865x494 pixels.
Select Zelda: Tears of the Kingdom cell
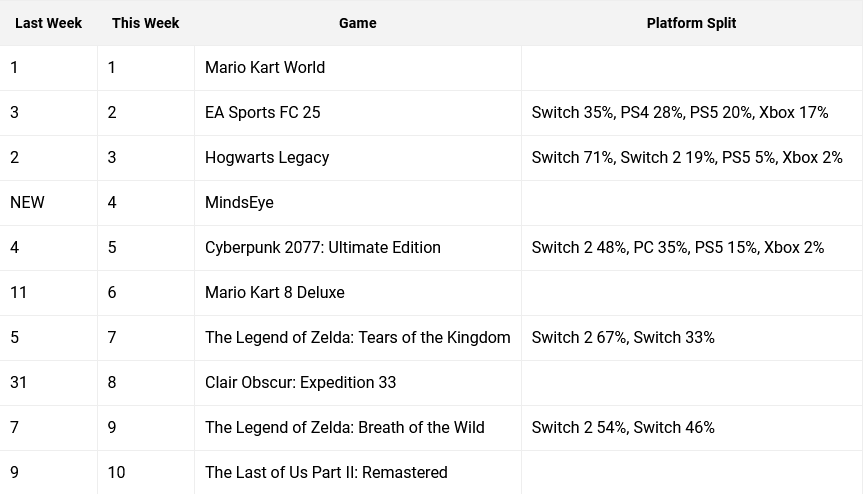click(357, 338)
